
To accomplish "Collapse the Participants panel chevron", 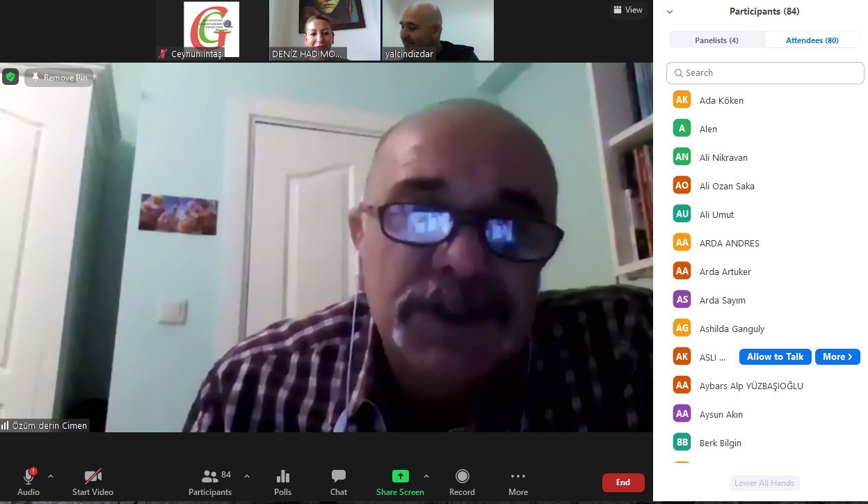I will pyautogui.click(x=670, y=12).
